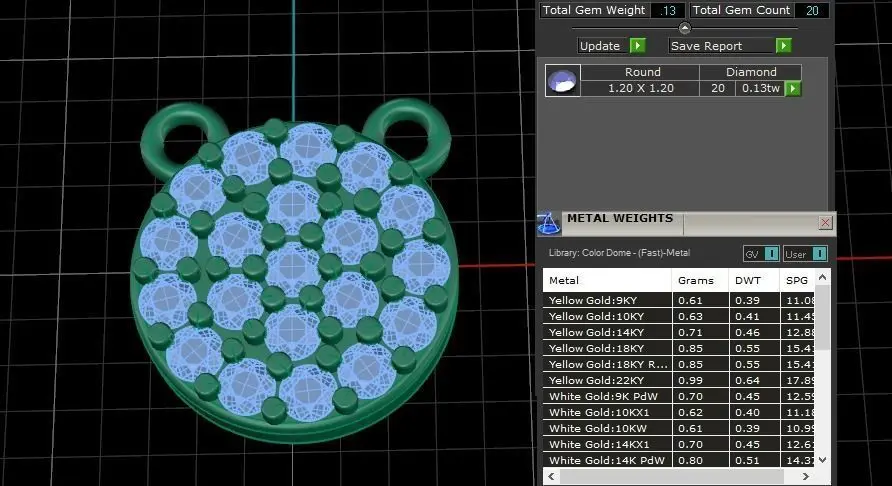Screen dimensions: 892x486
Task: Close the Metal Weights panel
Action: (825, 223)
